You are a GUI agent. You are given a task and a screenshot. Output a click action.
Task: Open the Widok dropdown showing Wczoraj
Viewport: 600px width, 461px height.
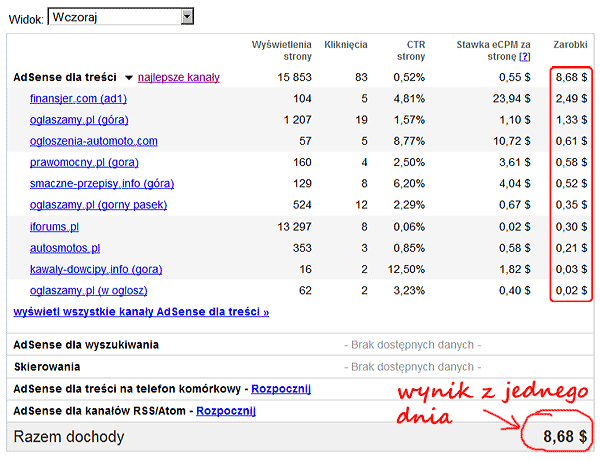(x=121, y=17)
